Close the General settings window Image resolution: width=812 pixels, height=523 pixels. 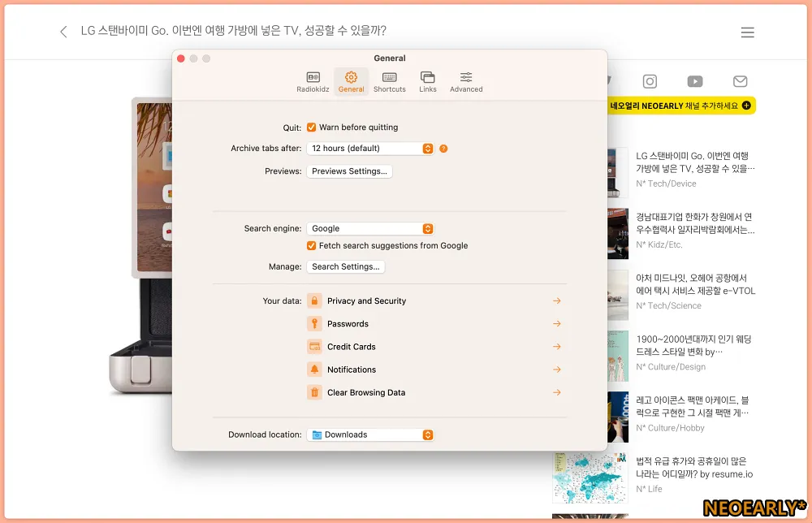[x=181, y=58]
